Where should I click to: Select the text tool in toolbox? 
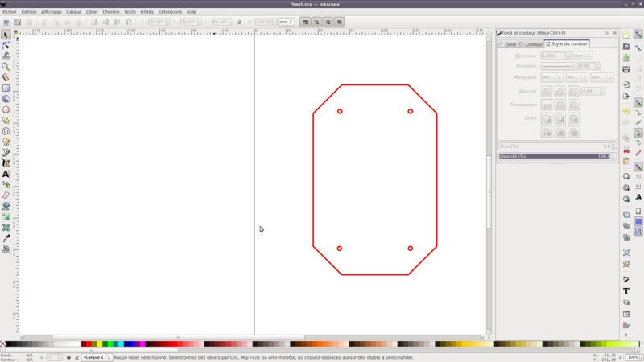[x=6, y=174]
